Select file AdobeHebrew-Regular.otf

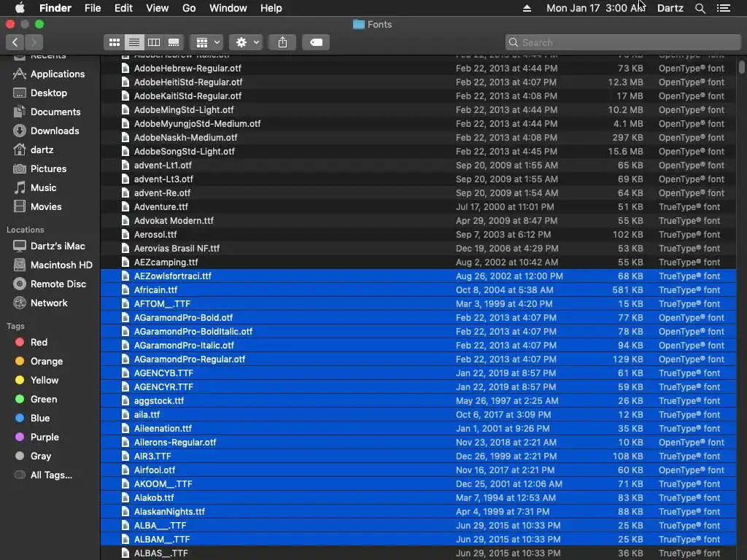coord(418,68)
